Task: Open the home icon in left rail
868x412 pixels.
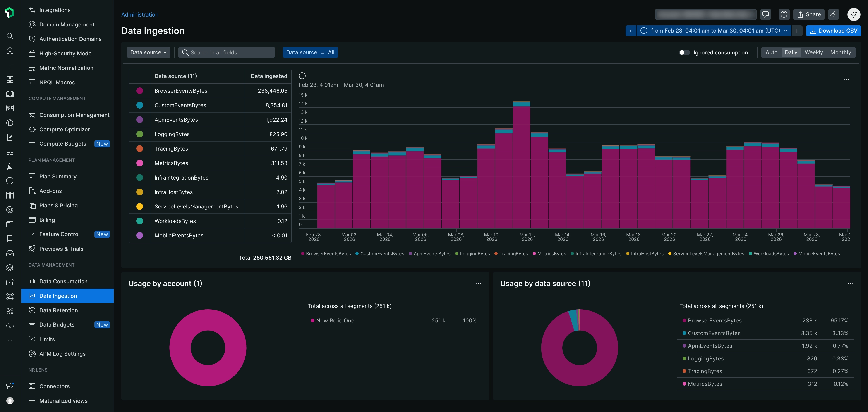Action: [x=10, y=50]
